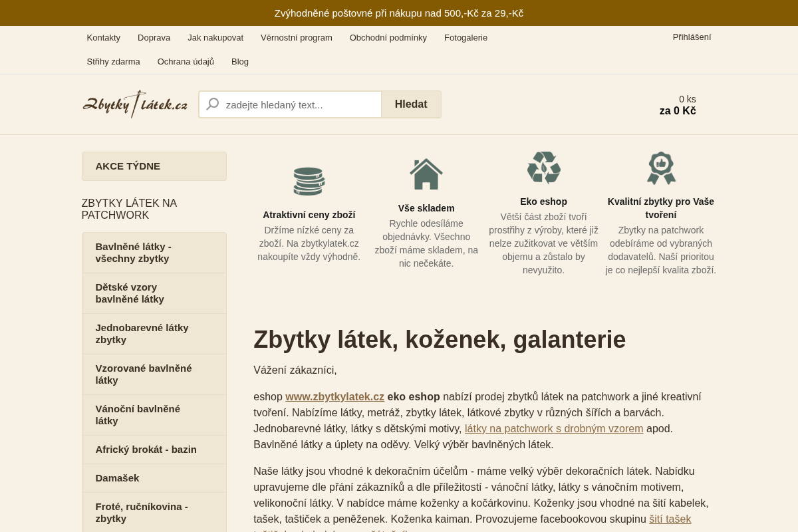The image size is (798, 532).
Task: Open Fotogalerie page
Action: [x=466, y=38]
